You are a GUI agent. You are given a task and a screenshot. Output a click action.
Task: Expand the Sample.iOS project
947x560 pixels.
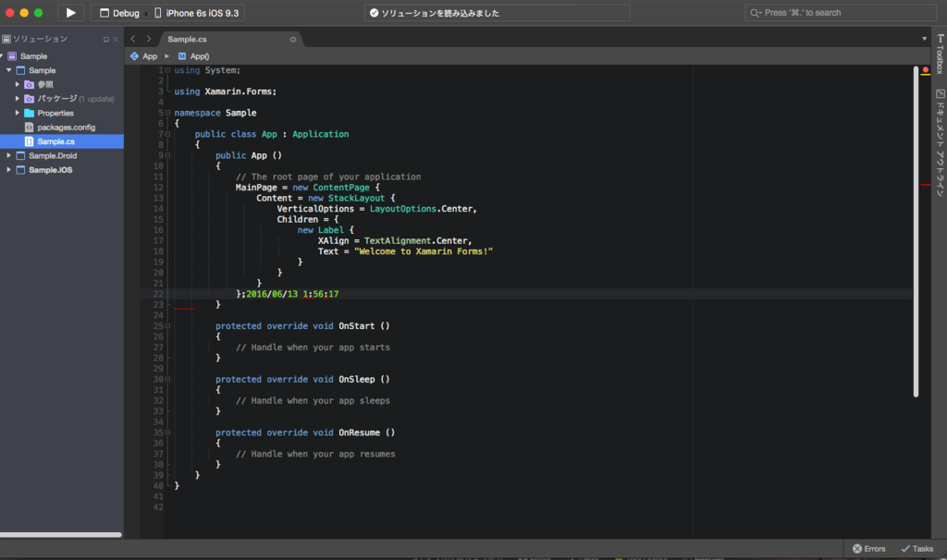pos(8,169)
